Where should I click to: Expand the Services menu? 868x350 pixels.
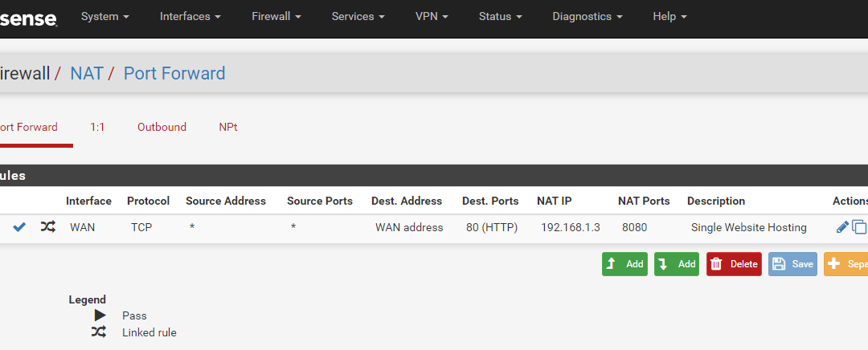358,17
